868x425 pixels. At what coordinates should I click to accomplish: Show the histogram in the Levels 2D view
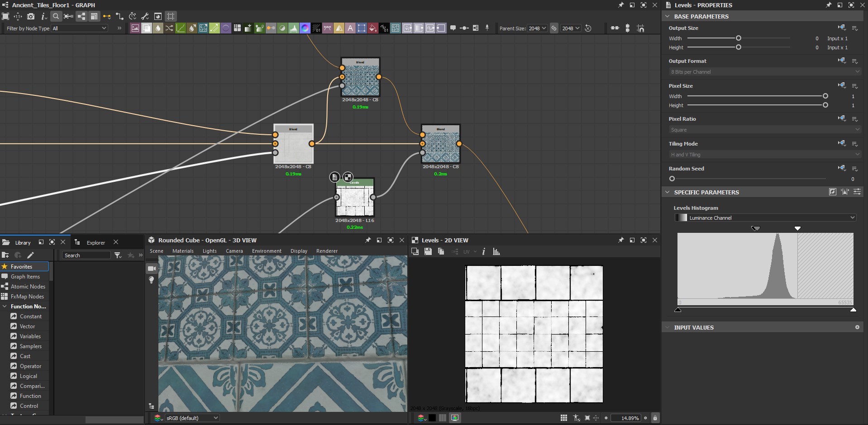(496, 252)
